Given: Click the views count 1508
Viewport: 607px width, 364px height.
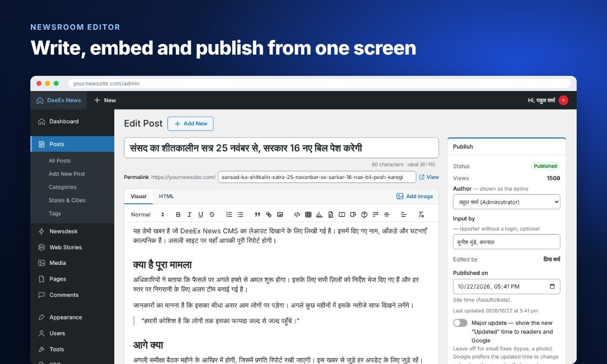Looking at the screenshot, I should [553, 178].
